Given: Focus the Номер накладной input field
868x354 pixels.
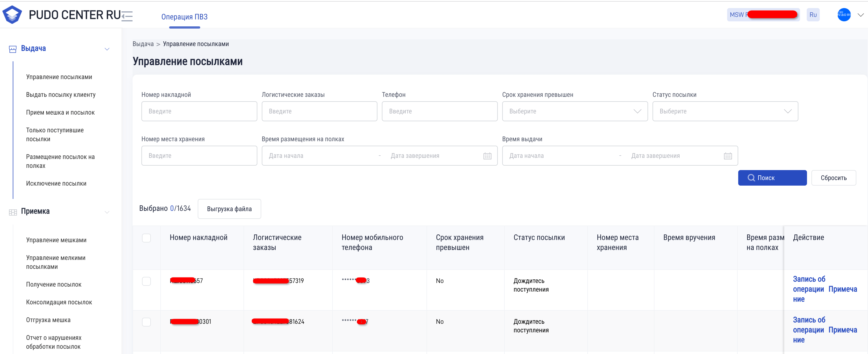Looking at the screenshot, I should click(199, 111).
